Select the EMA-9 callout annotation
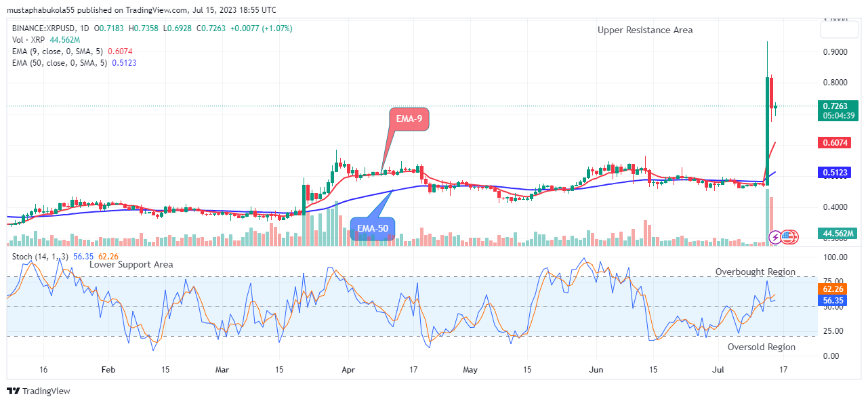Screen dimensions: 868x403 pyautogui.click(x=408, y=119)
